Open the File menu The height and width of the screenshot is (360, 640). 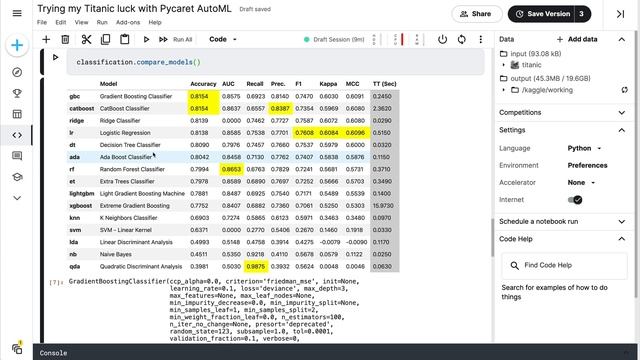click(42, 22)
